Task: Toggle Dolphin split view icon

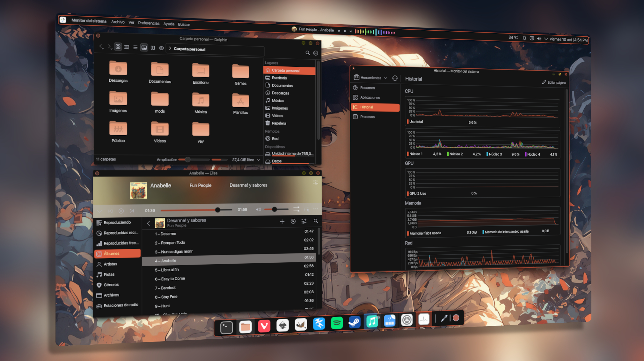Action: click(x=153, y=48)
